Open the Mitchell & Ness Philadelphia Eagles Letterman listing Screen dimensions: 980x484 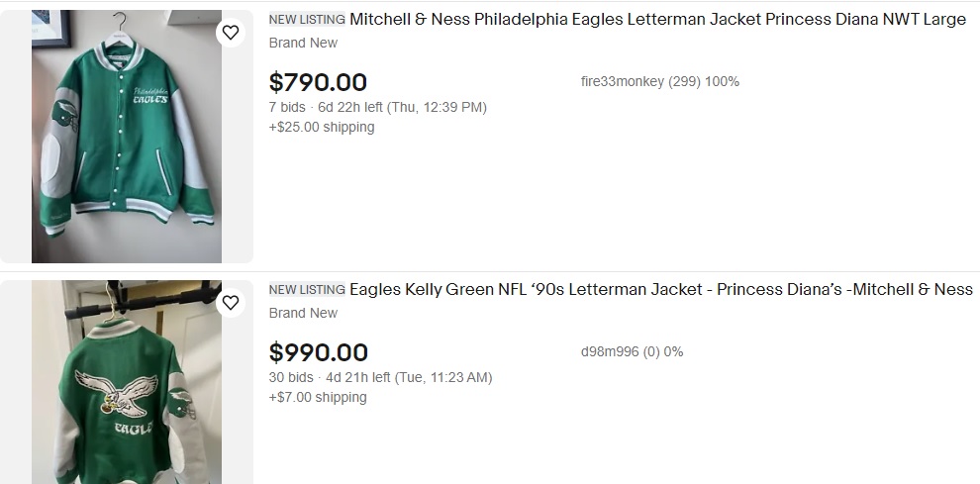(x=657, y=20)
